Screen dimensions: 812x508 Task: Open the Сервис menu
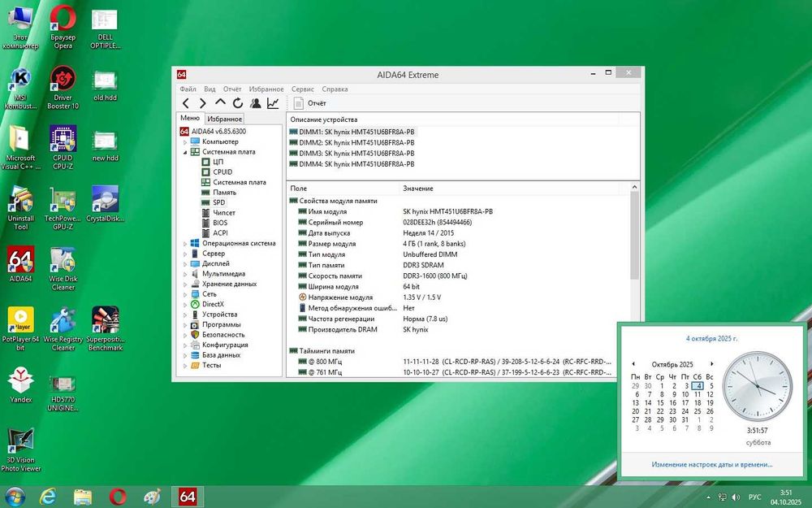pos(302,89)
